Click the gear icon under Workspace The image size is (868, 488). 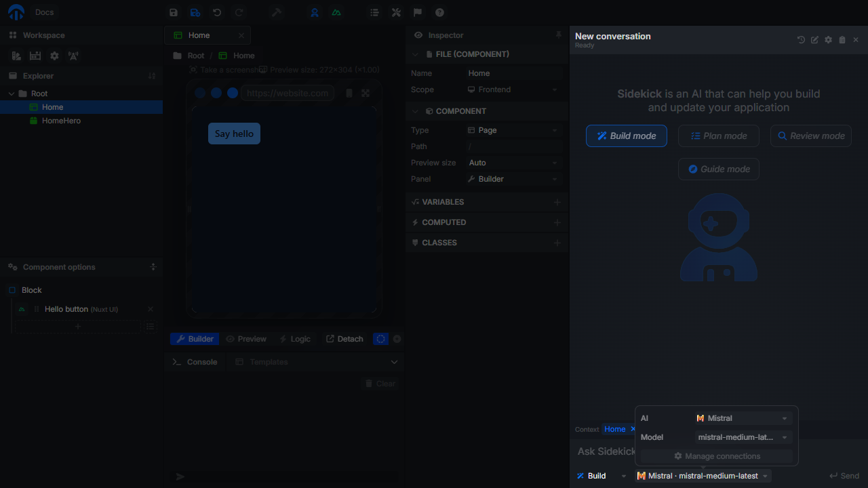(x=54, y=56)
